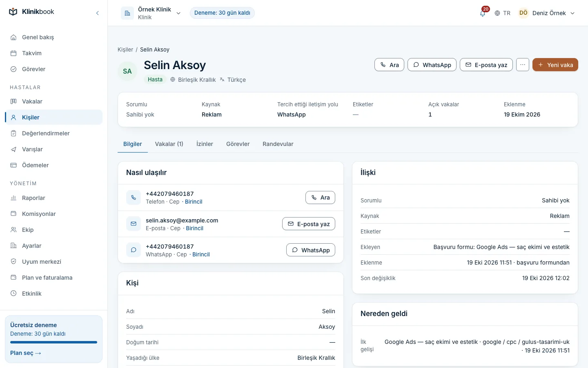Image resolution: width=588 pixels, height=368 pixels.
Task: Switch to the Vakalar (1) tab
Action: pos(169,144)
